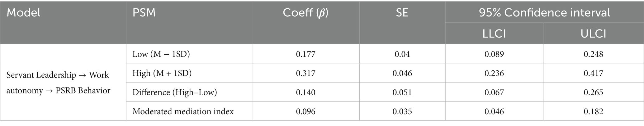Select the Low (M − 1SD) row label
This screenshot has height=126, width=644.
pyautogui.click(x=161, y=54)
